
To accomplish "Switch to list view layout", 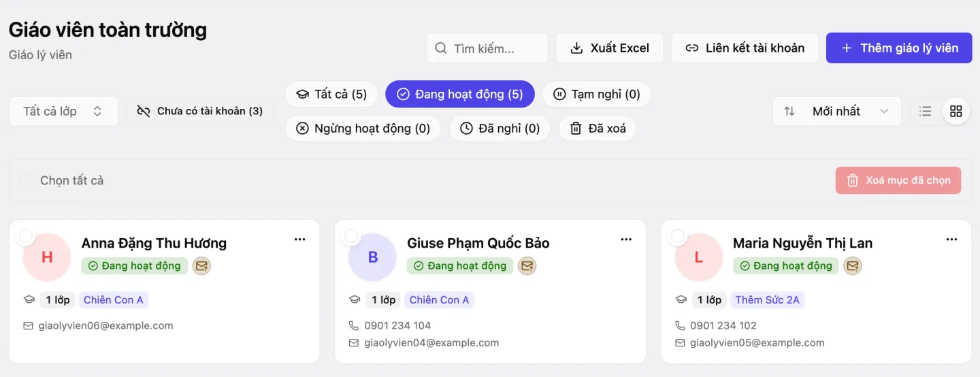I will [926, 111].
